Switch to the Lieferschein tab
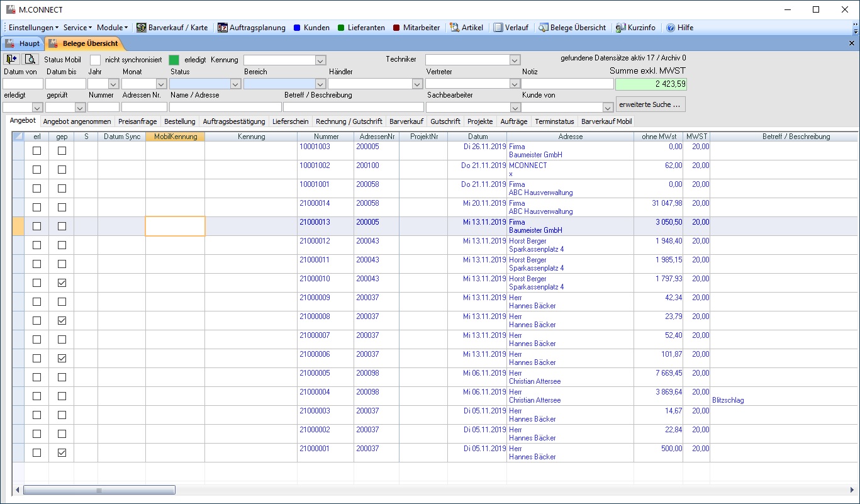860x504 pixels. [290, 121]
